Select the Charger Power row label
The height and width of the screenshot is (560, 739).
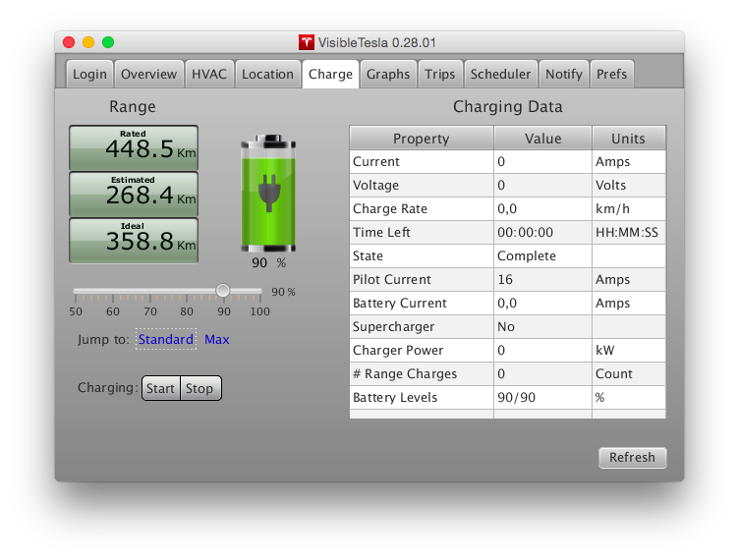click(398, 350)
